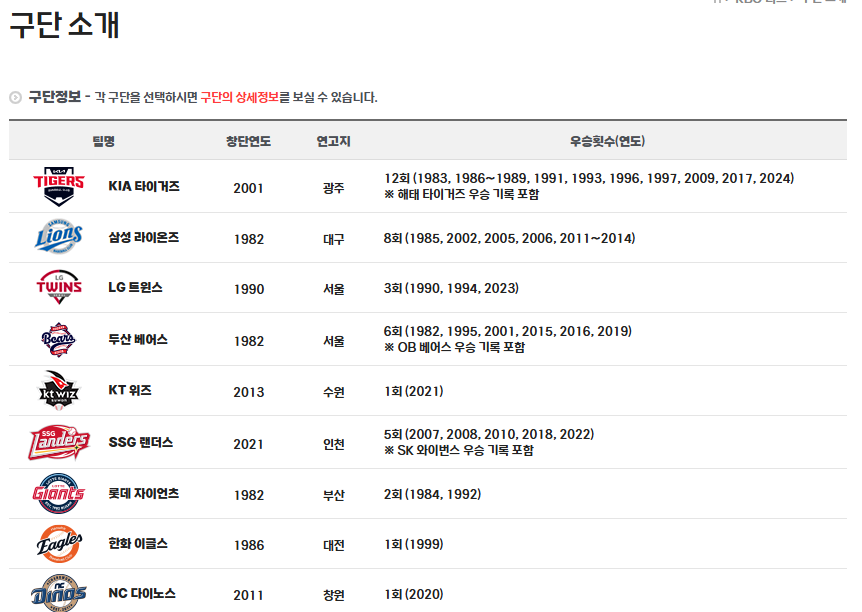Click the KT Wiz team logo
Viewport: 862px width, 612px height.
tap(59, 390)
